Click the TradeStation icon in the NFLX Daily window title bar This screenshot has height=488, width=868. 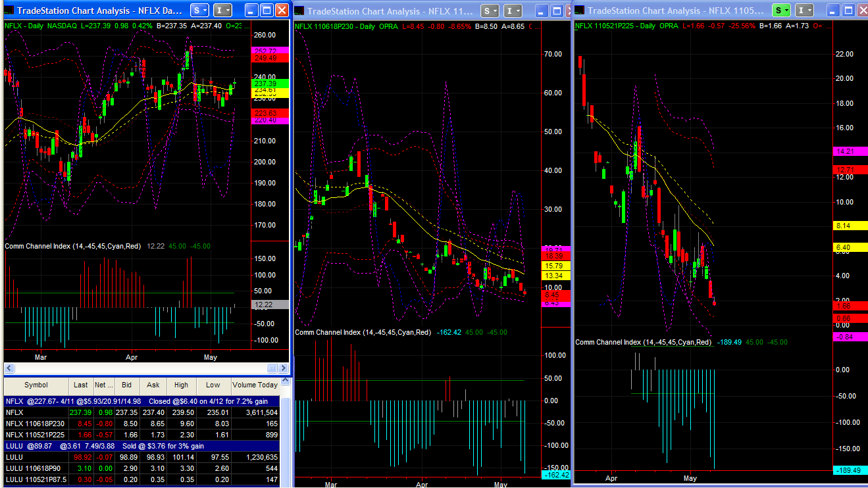click(9, 11)
